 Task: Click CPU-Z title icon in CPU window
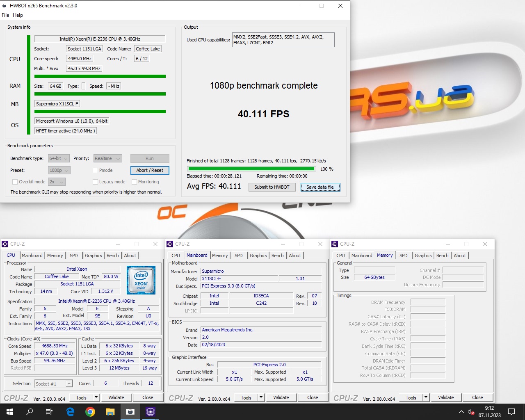point(5,244)
